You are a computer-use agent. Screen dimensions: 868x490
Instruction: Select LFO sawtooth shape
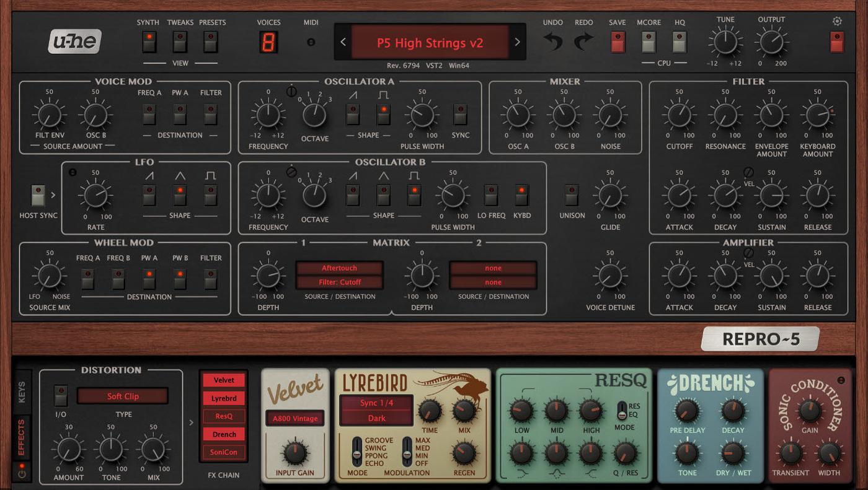click(x=149, y=195)
